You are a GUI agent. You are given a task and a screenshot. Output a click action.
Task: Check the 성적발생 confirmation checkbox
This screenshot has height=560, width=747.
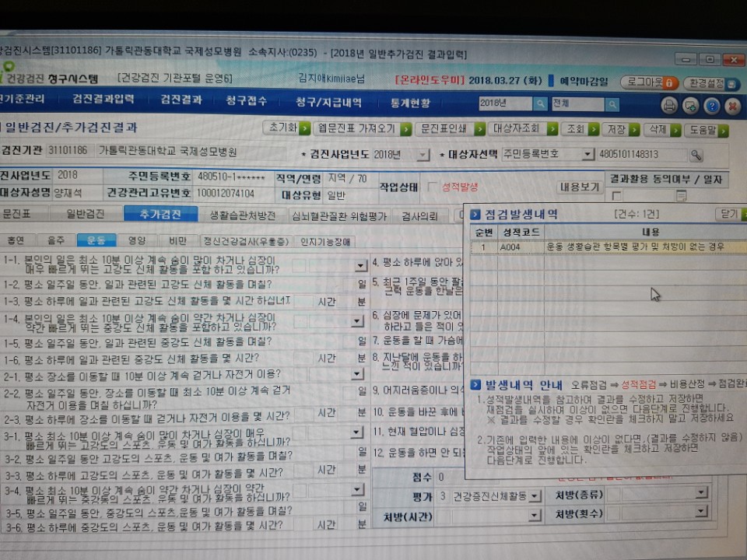[433, 186]
